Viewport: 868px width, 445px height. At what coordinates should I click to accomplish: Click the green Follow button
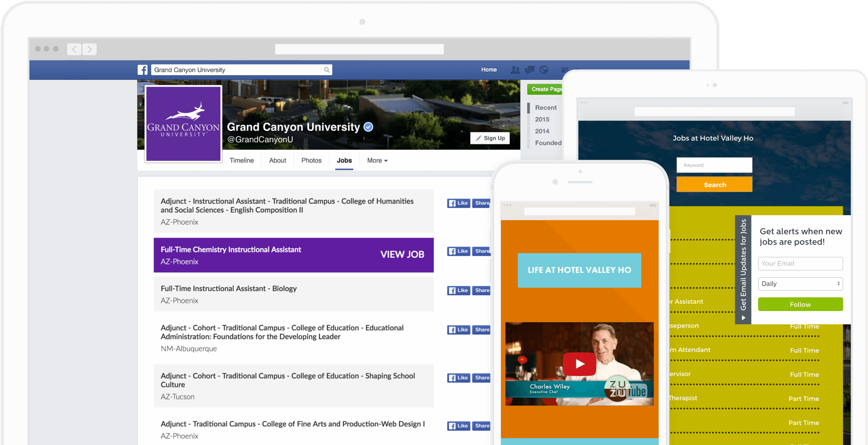click(x=800, y=304)
